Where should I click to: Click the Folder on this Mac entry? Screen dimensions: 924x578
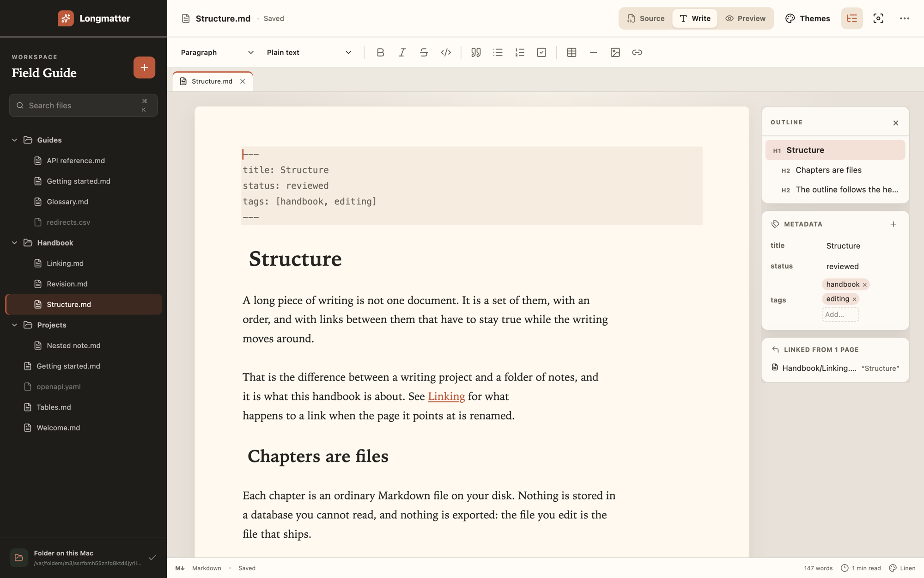coord(83,558)
